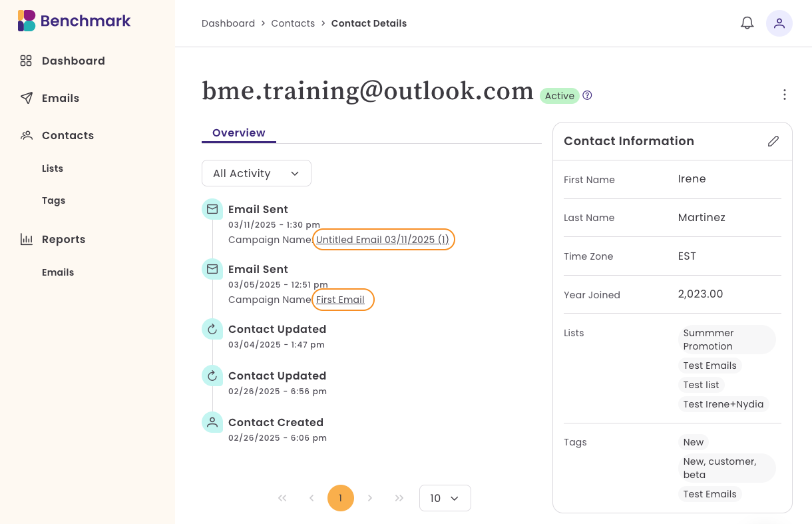Click the Benchmark logo
The image size is (812, 524).
(74, 21)
